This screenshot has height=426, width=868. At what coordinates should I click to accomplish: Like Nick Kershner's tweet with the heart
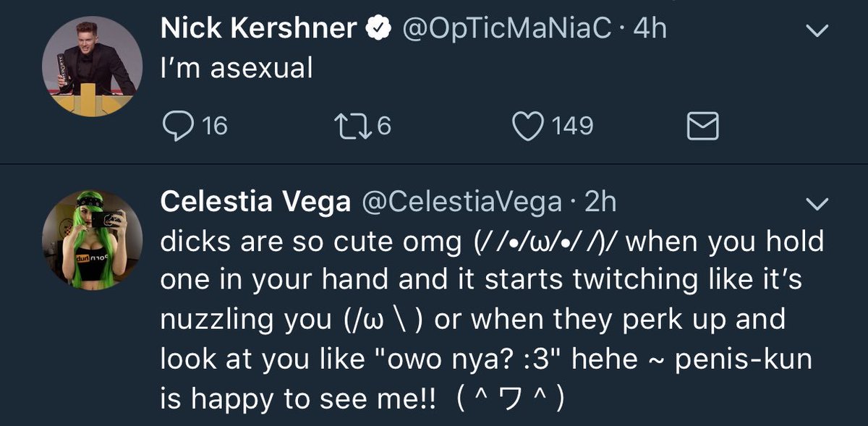tap(529, 127)
